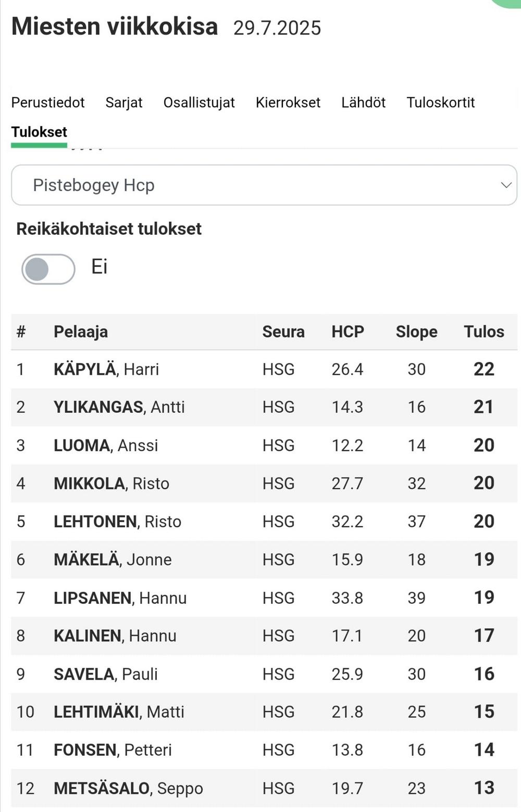Switch to the Sarjat tab
Image resolution: width=521 pixels, height=812 pixels.
(x=124, y=103)
